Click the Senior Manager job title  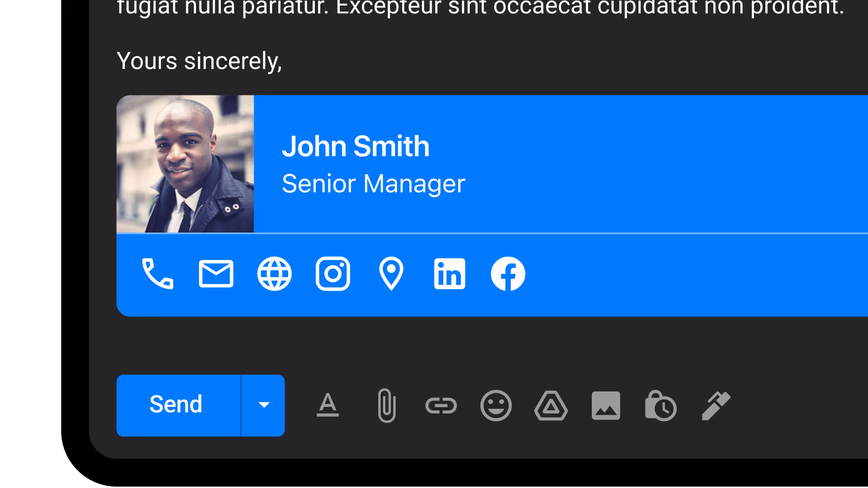(374, 184)
